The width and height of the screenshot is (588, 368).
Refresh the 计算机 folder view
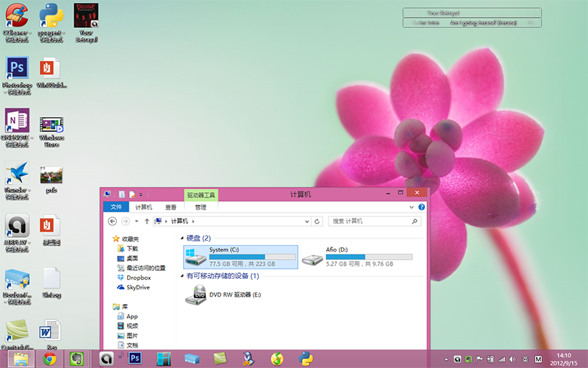pyautogui.click(x=317, y=222)
